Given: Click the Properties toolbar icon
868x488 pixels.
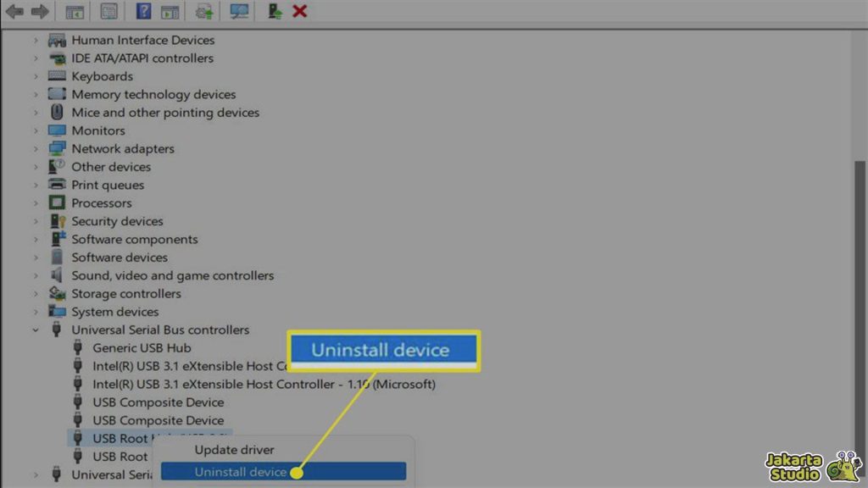Looking at the screenshot, I should pos(109,12).
